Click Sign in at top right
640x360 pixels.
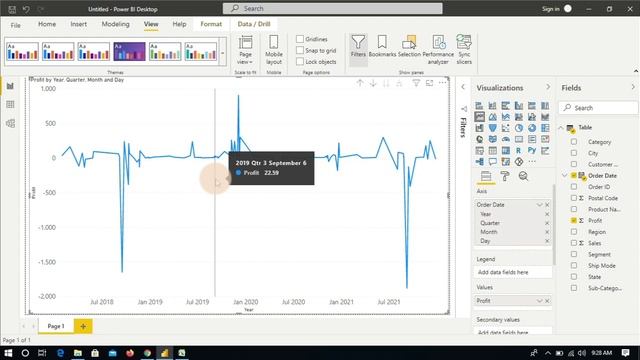point(551,9)
